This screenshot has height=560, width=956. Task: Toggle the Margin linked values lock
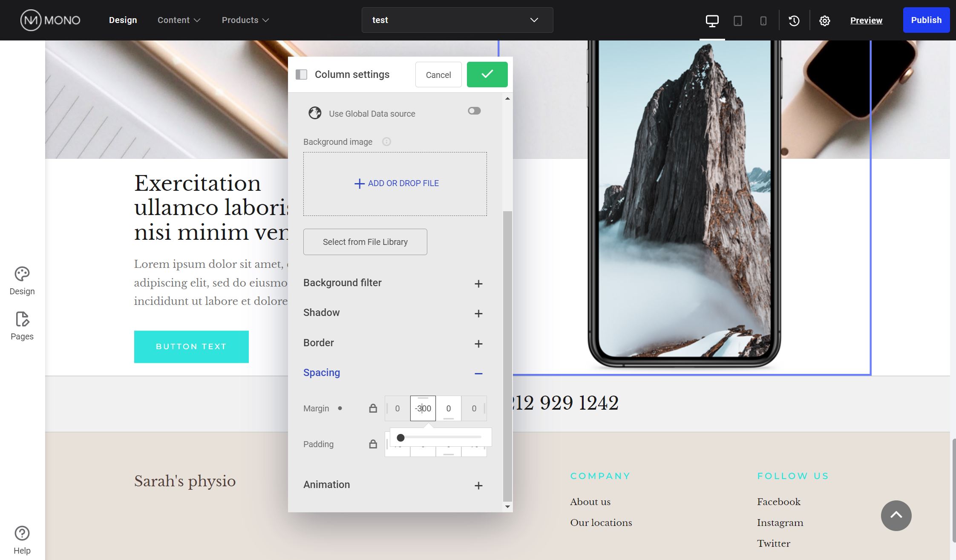click(x=373, y=408)
